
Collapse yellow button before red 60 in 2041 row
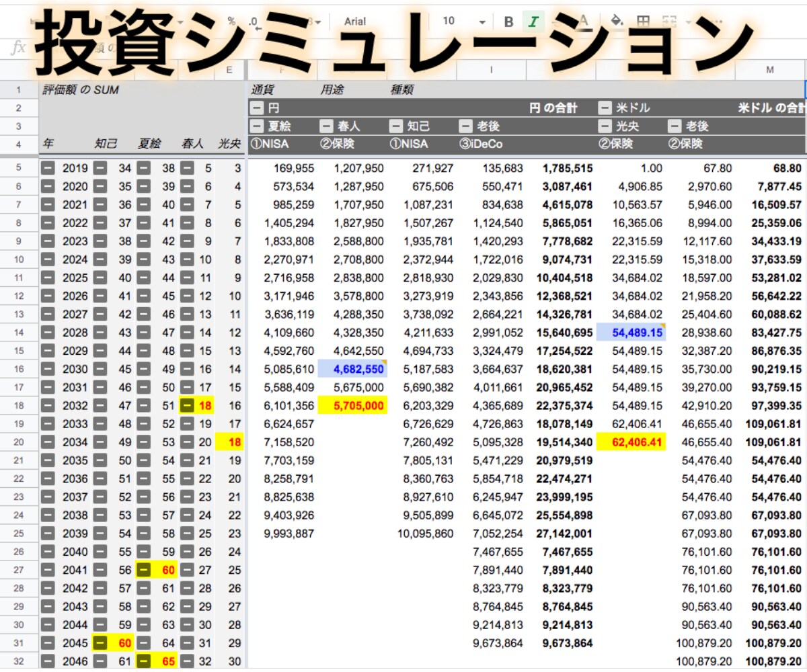144,570
